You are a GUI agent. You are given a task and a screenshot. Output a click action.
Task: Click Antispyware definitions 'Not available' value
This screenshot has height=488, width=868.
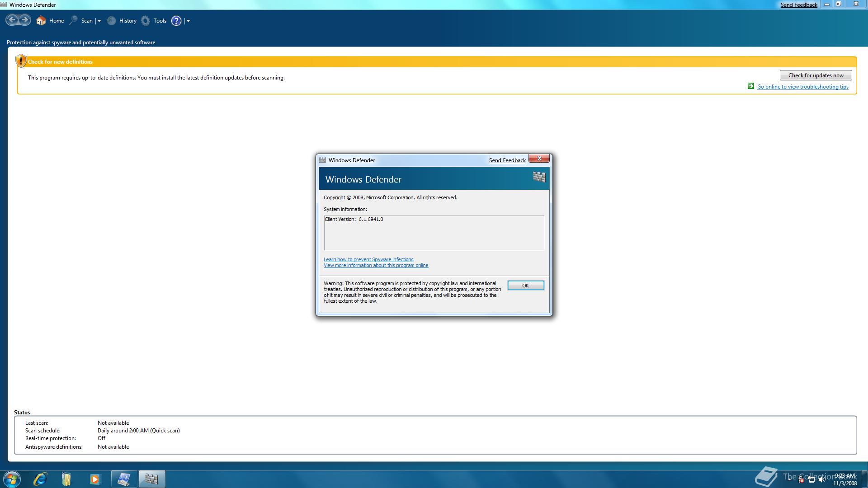(113, 447)
